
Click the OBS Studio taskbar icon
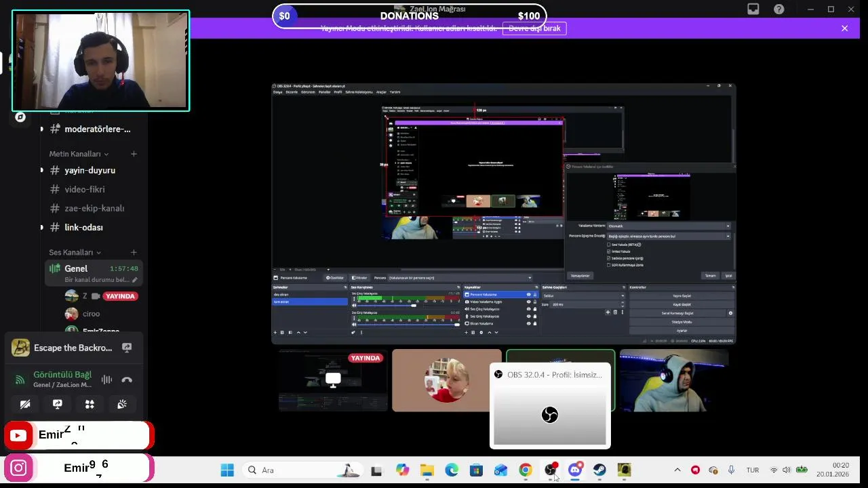550,470
